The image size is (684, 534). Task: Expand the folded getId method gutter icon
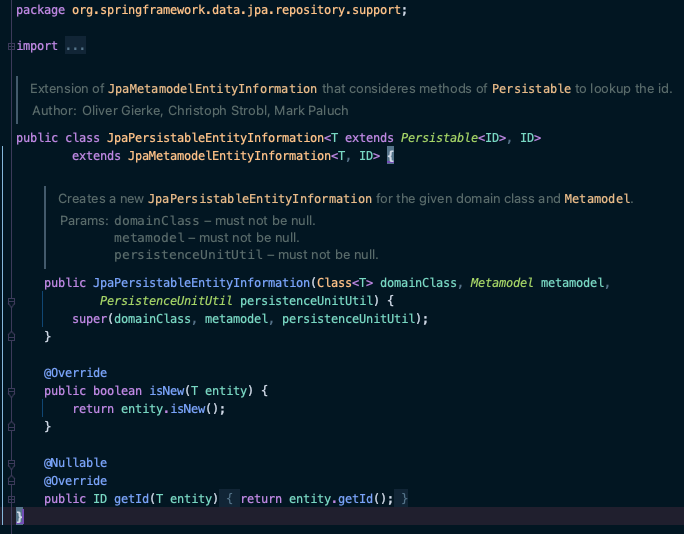[x=12, y=499]
